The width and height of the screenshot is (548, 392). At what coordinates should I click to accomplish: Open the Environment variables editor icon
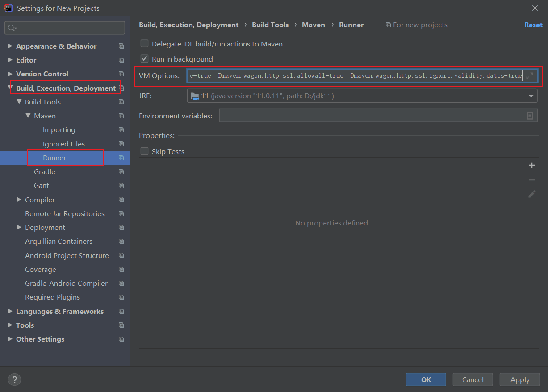tap(530, 116)
